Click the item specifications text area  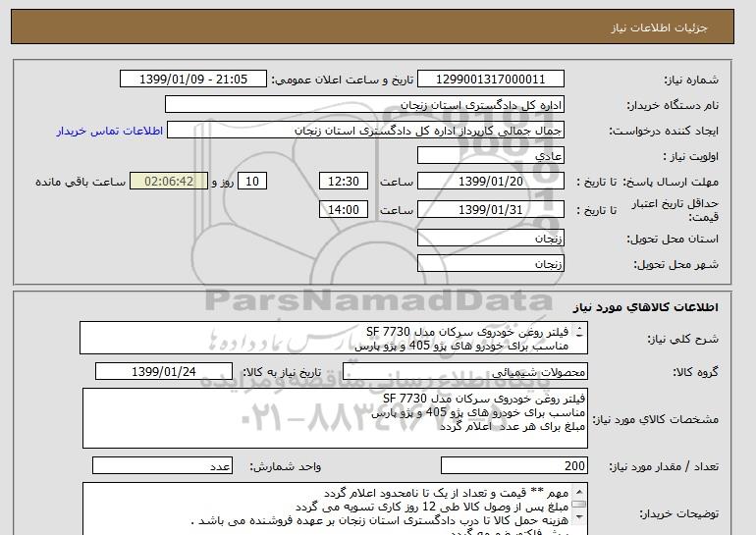(335, 418)
